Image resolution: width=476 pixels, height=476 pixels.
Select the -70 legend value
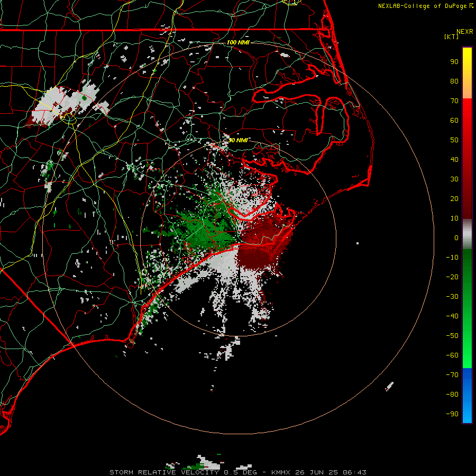[x=452, y=375]
